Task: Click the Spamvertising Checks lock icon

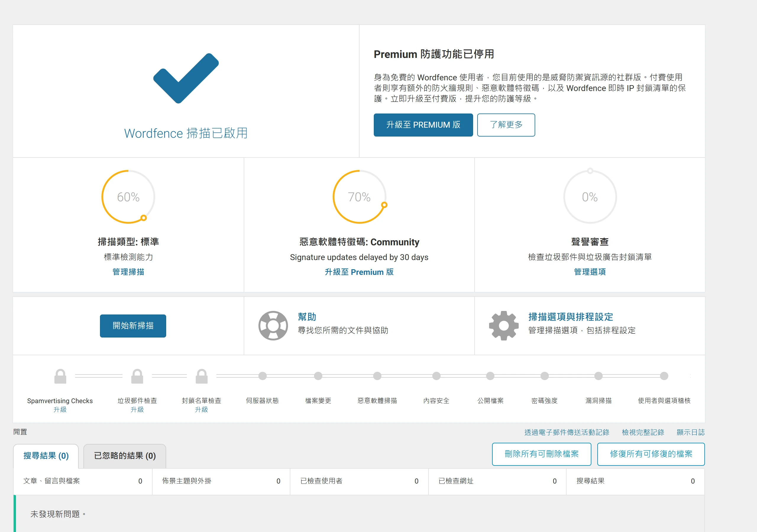Action: coord(60,376)
